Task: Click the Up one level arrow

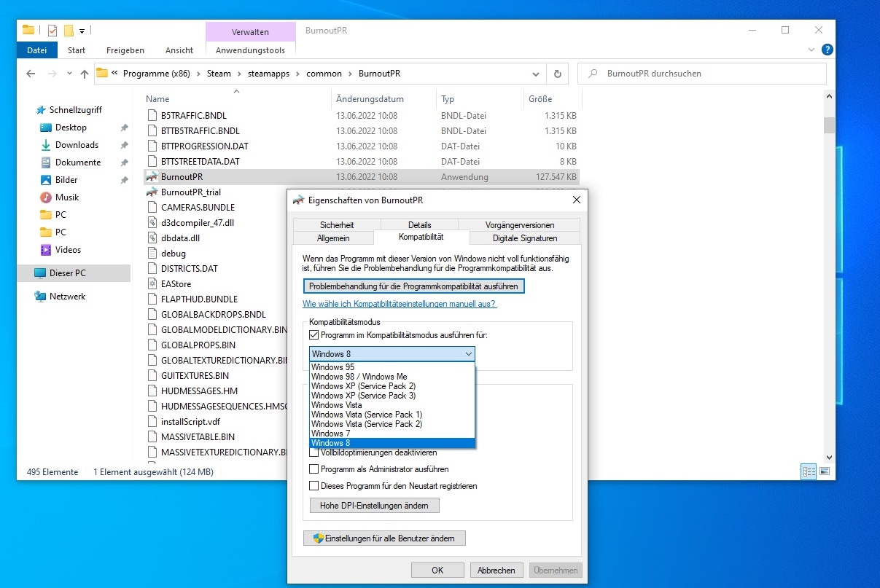Action: [x=85, y=74]
